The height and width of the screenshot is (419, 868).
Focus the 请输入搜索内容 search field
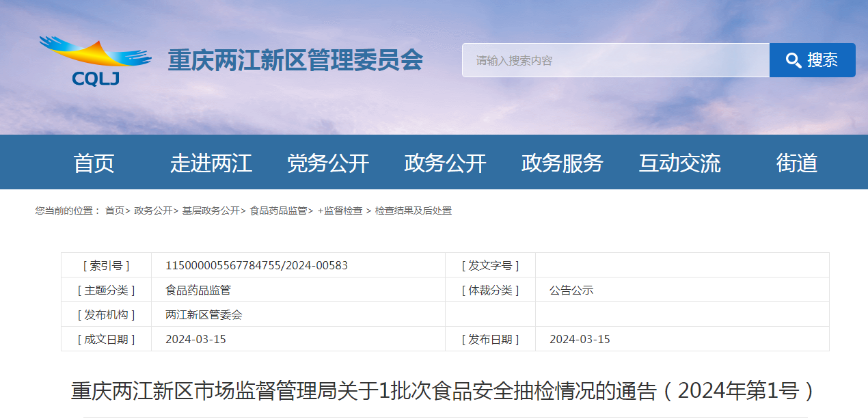click(616, 60)
